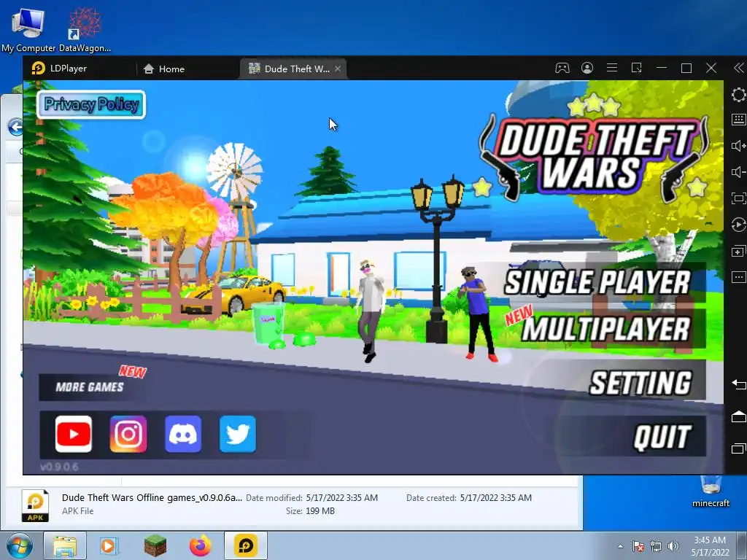Open DataWagon desktop shortcut

85,29
